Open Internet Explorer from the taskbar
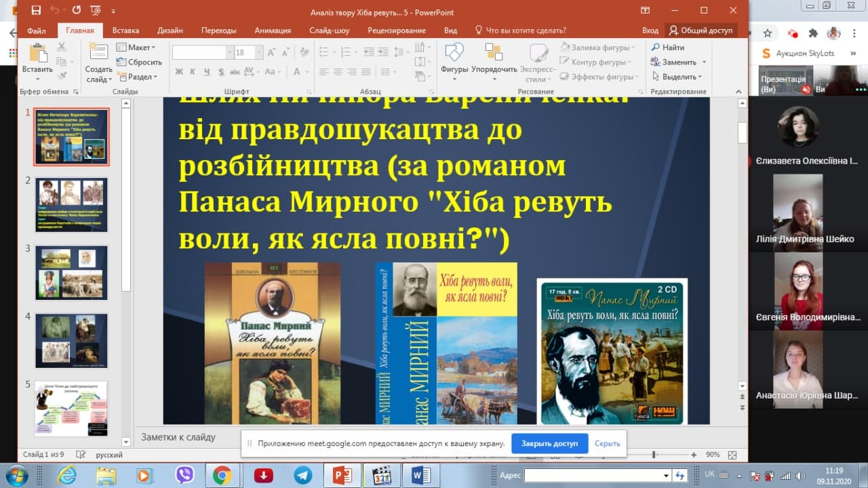Viewport: 868px width, 488px height. point(66,475)
